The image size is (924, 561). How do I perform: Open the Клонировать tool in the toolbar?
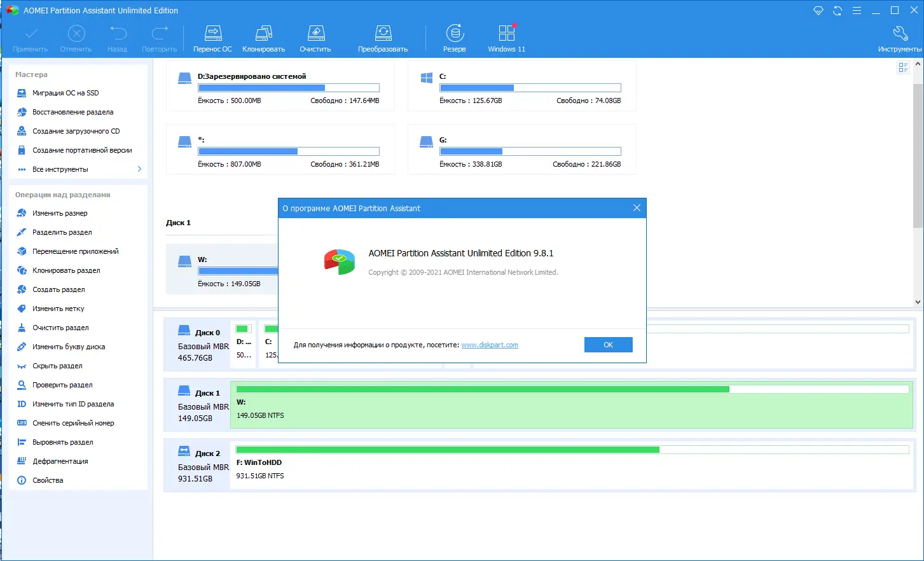263,39
